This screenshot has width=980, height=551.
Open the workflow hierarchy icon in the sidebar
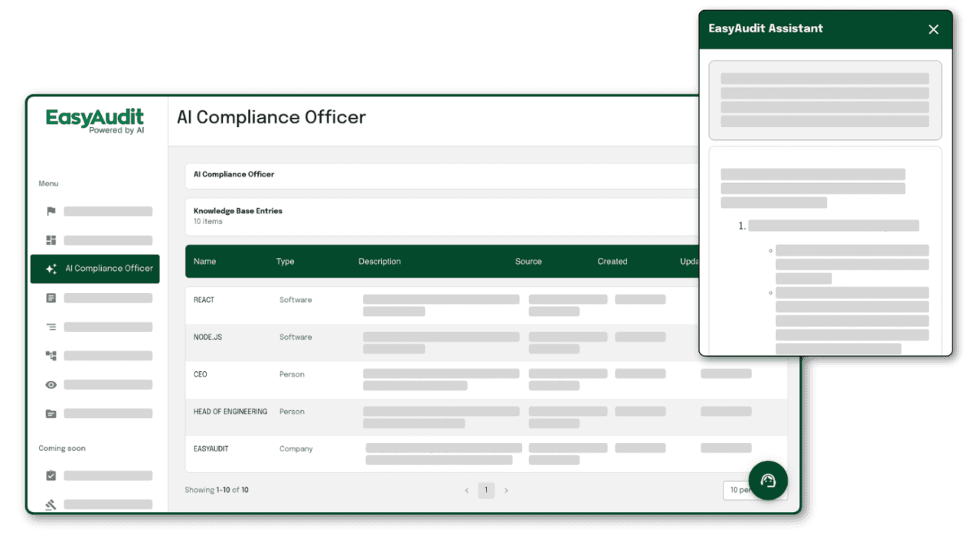51,355
